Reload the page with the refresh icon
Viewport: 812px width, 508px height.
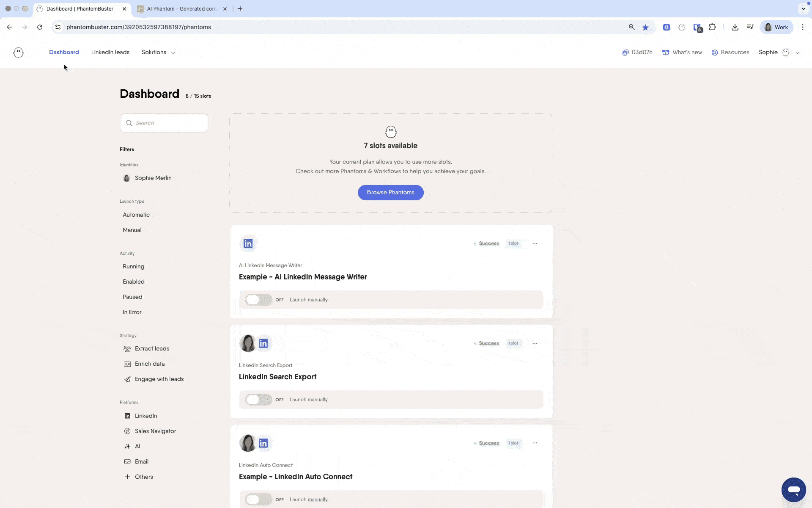40,27
